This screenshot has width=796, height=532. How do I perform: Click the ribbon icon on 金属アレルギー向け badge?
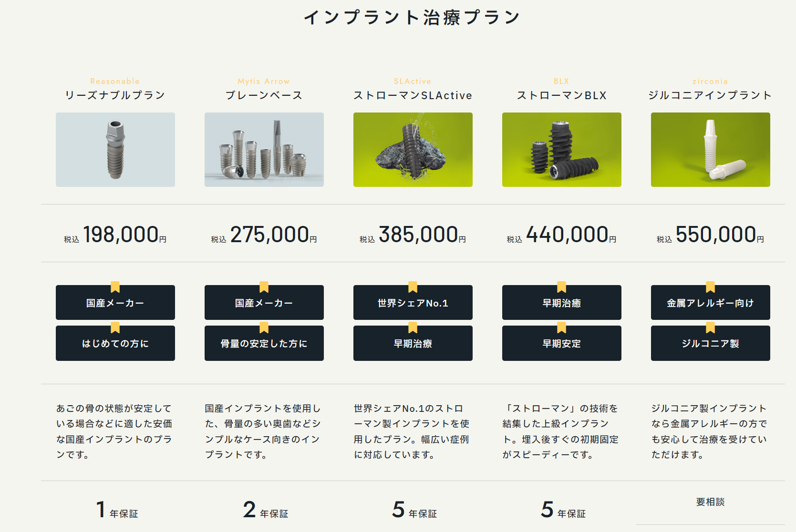point(710,287)
